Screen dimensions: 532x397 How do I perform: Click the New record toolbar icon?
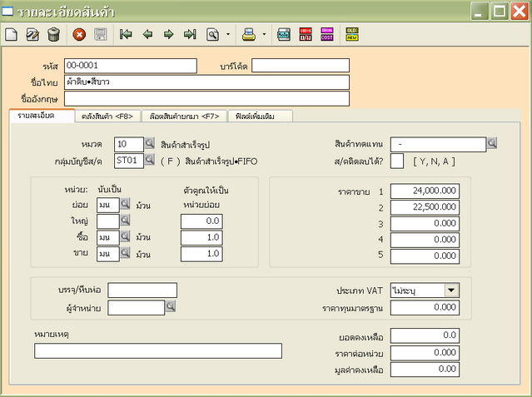[11, 35]
